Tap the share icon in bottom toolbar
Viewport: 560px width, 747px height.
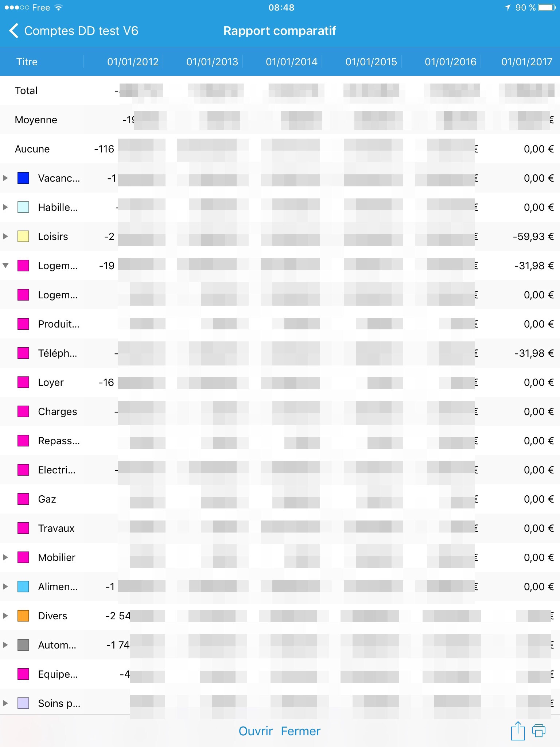pyautogui.click(x=518, y=731)
